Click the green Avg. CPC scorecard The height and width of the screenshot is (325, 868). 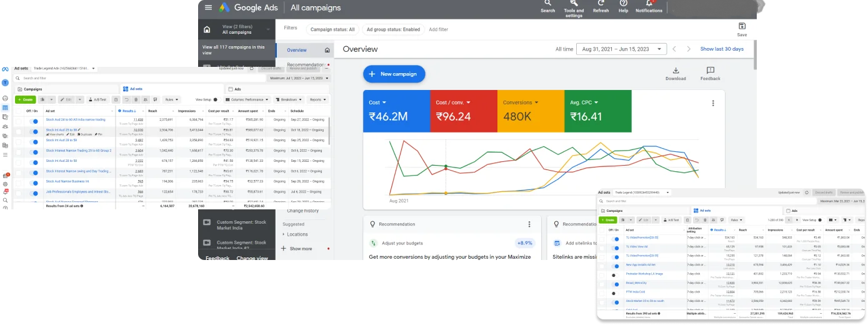point(597,111)
